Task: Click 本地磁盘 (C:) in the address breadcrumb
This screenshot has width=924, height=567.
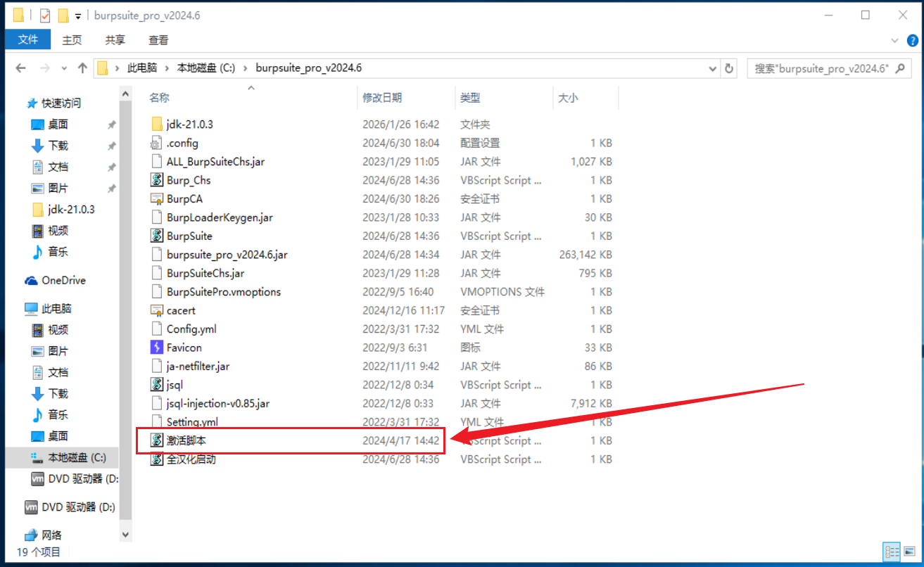Action: coord(205,68)
